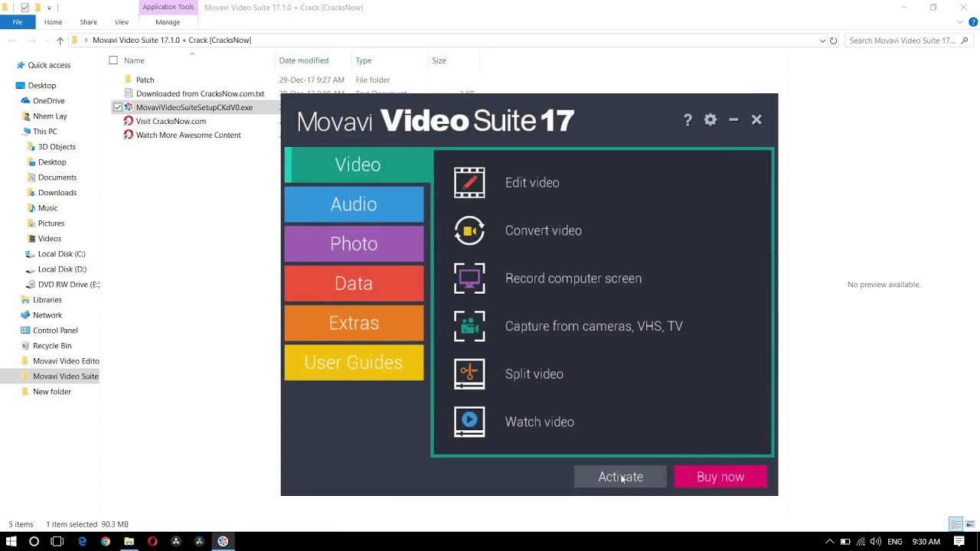Open Downloads in navigation pane

tap(57, 192)
